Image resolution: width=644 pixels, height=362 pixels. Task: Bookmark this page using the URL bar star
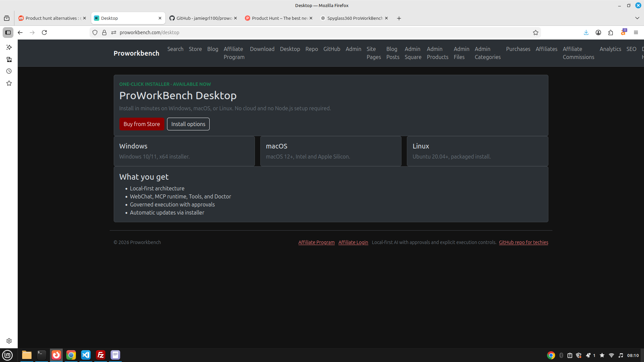click(x=536, y=33)
